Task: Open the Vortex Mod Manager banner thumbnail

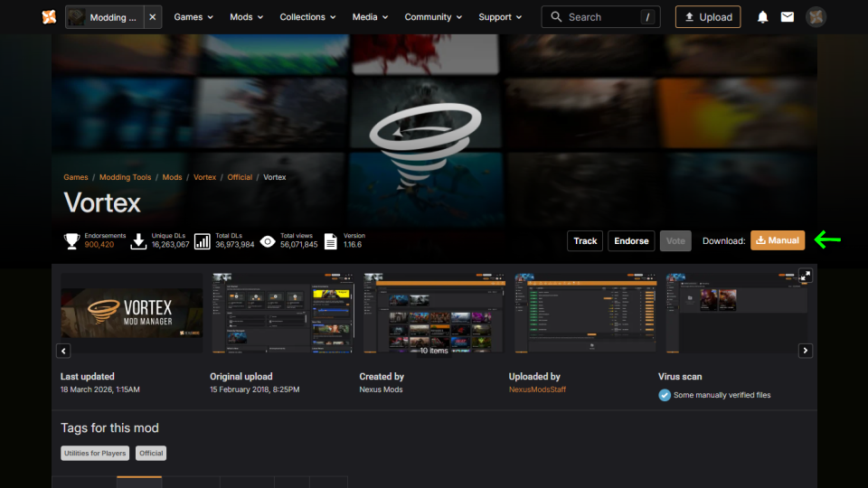Action: (x=132, y=313)
